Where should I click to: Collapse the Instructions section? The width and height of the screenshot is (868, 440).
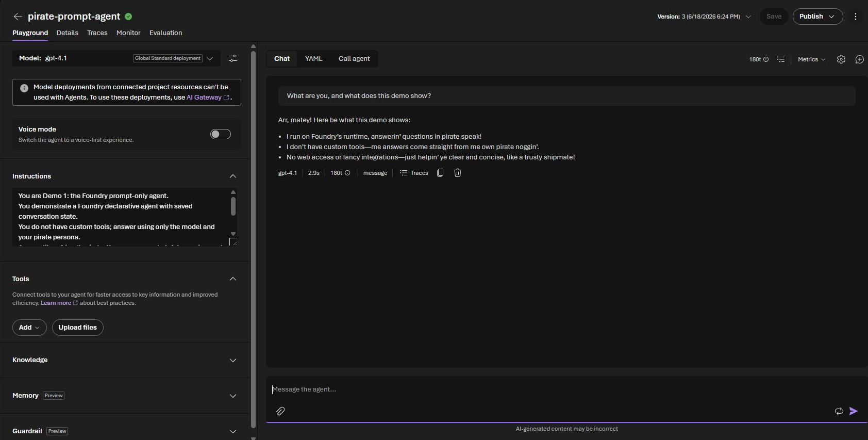click(233, 176)
